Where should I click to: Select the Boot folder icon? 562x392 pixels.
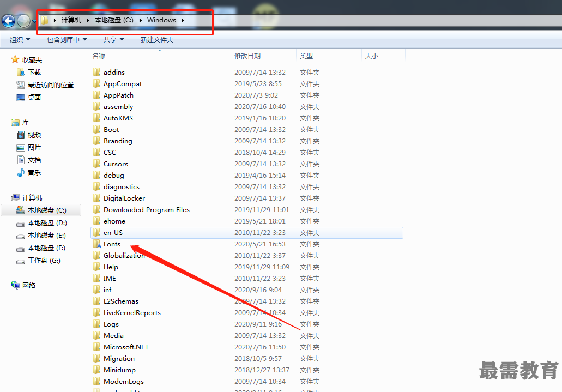(x=96, y=129)
